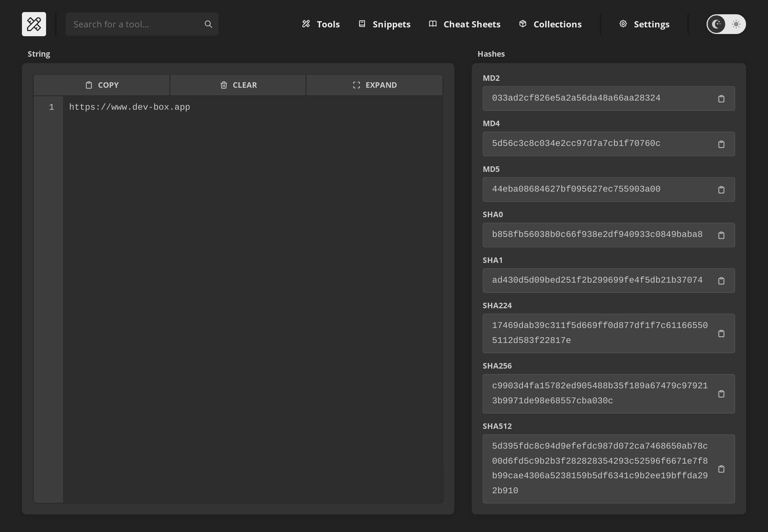This screenshot has height=532, width=768.
Task: Click the trash icon in CLEAR button
Action: [x=224, y=85]
